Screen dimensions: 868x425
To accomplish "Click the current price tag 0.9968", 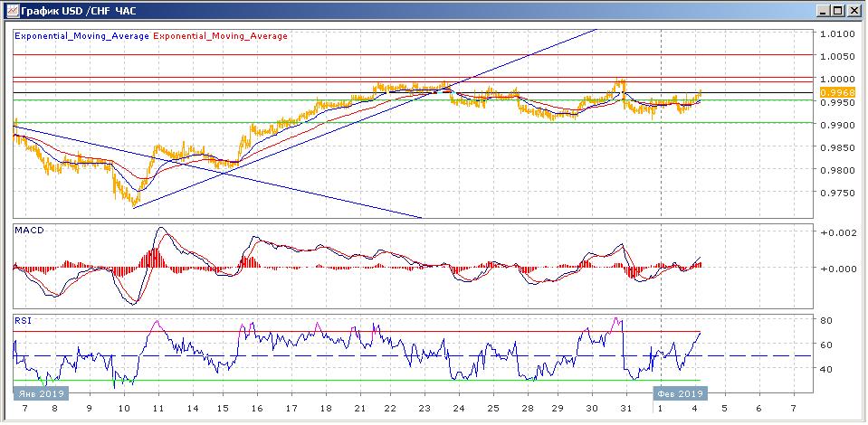I will tap(836, 92).
